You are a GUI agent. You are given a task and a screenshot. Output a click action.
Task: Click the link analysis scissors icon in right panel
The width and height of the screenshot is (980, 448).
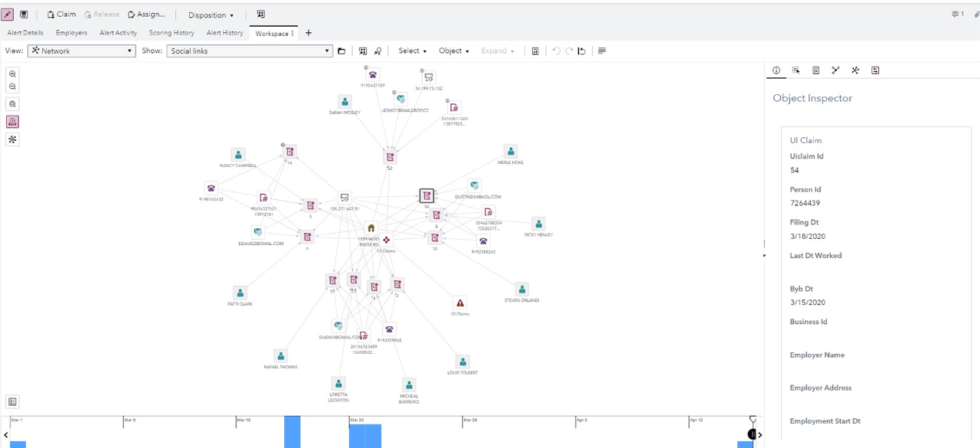pyautogui.click(x=835, y=70)
